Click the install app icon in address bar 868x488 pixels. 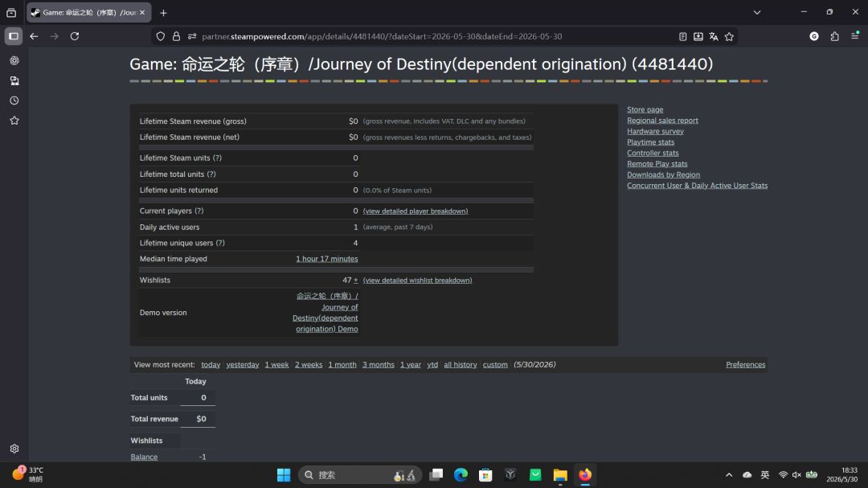tap(698, 36)
